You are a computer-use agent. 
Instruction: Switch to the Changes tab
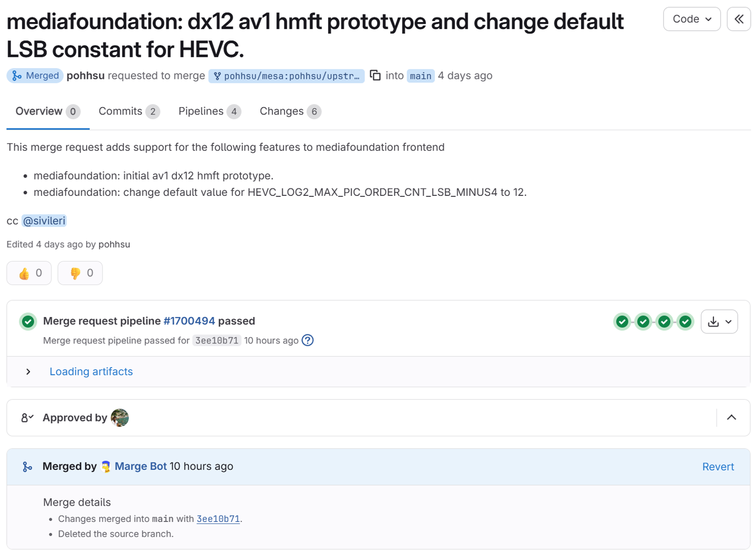(x=290, y=111)
